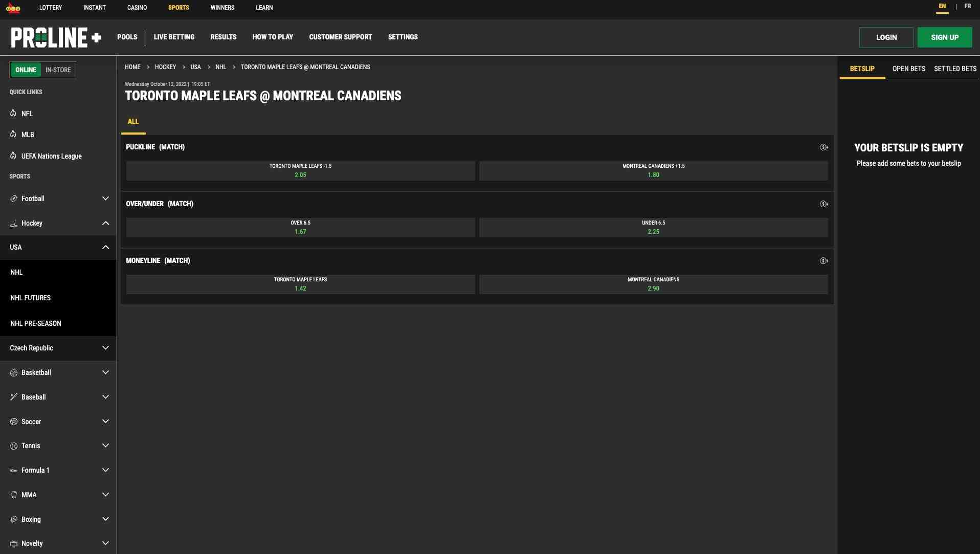Screen dimensions: 980x554
Task: Select English language EN
Action: pyautogui.click(x=942, y=7)
